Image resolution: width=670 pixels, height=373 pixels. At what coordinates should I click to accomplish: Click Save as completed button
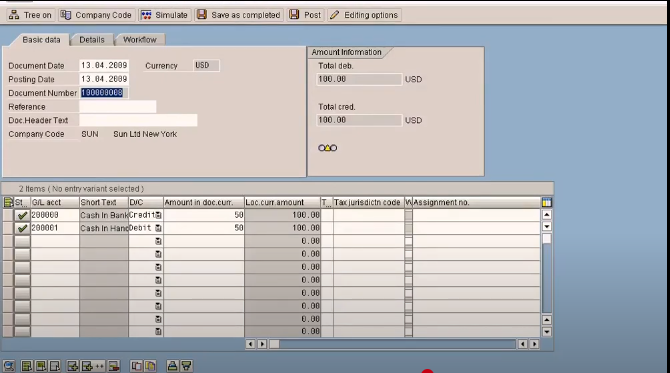tap(239, 15)
